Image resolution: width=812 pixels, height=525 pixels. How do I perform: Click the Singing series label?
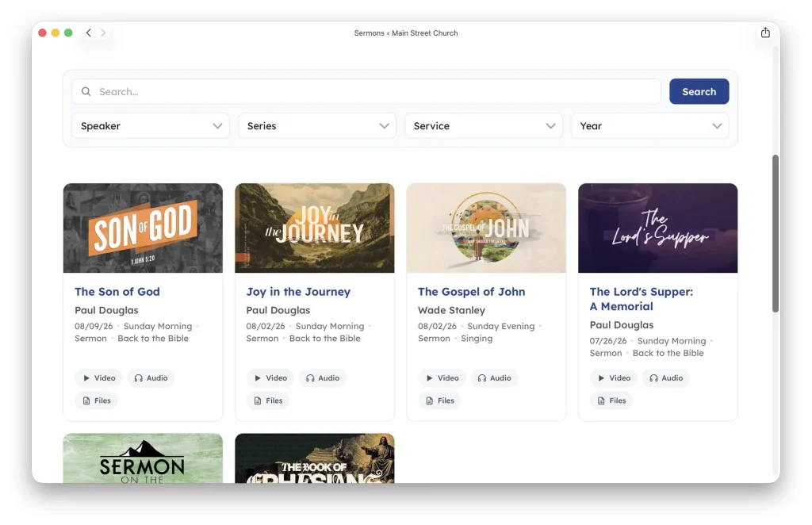[x=477, y=339]
